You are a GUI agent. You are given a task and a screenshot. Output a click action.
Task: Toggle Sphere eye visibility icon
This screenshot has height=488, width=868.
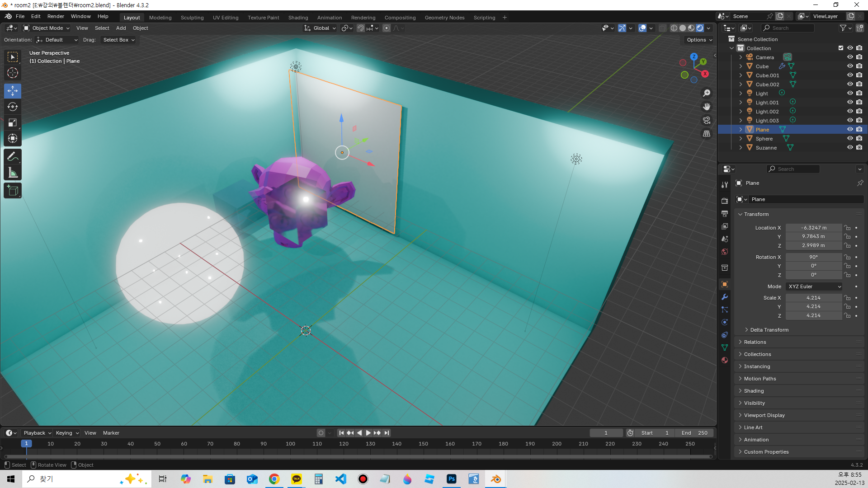(850, 138)
